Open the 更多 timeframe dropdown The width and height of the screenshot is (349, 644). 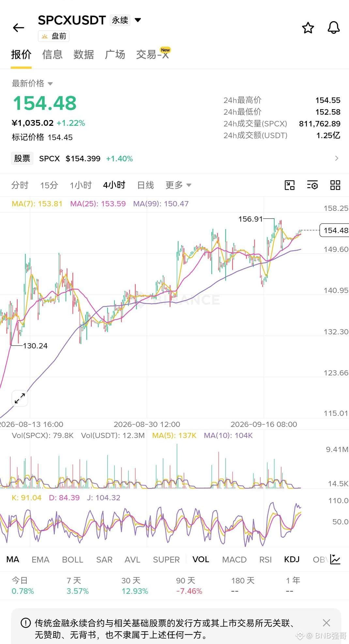coord(178,185)
